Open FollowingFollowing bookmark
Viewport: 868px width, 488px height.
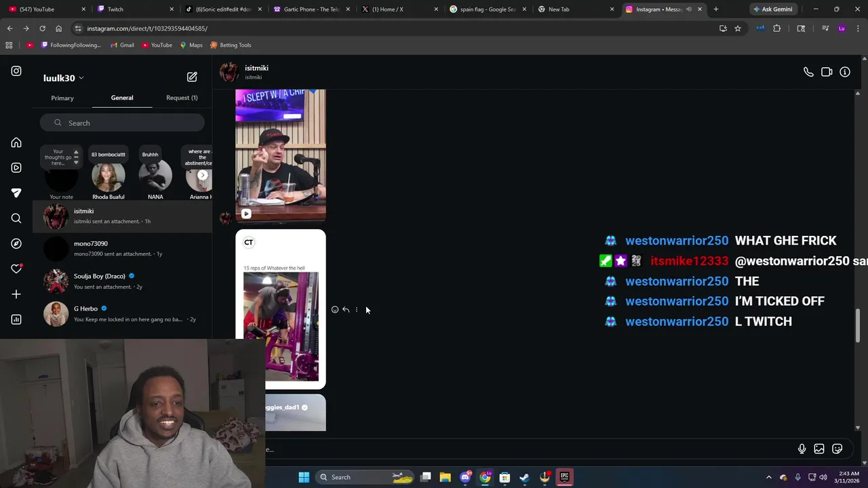(x=71, y=45)
